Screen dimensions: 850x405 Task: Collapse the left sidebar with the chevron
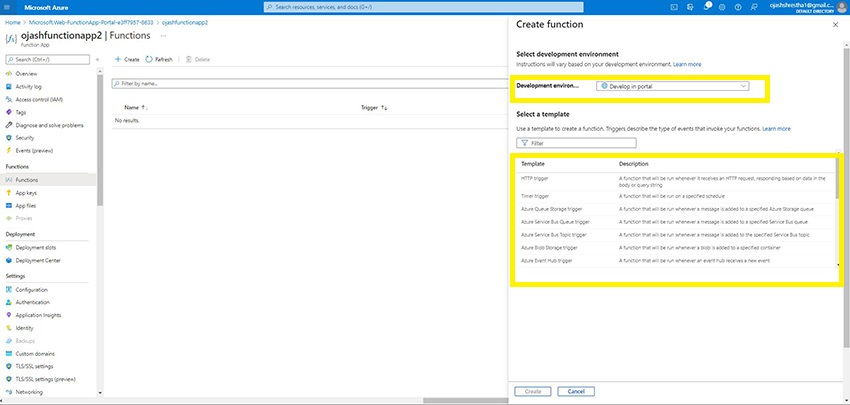pyautogui.click(x=98, y=60)
